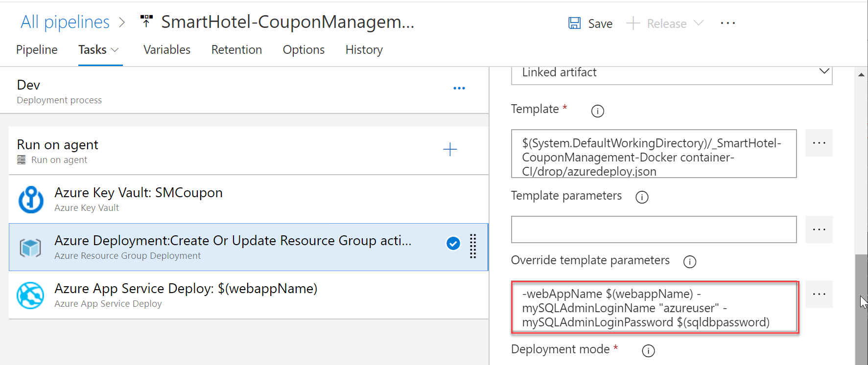
Task: Rename pipeline title SmartHotel-CouponManagem...
Action: tap(287, 22)
